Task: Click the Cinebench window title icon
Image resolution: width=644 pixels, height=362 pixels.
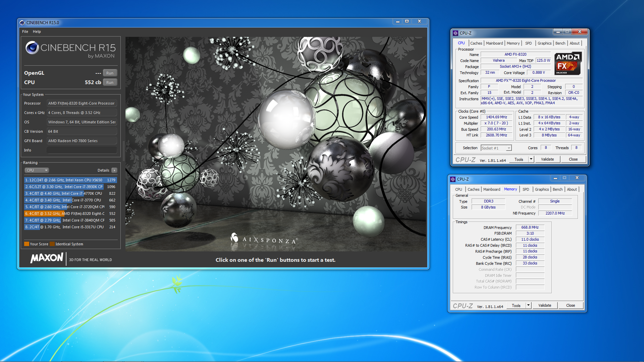Action: click(22, 23)
